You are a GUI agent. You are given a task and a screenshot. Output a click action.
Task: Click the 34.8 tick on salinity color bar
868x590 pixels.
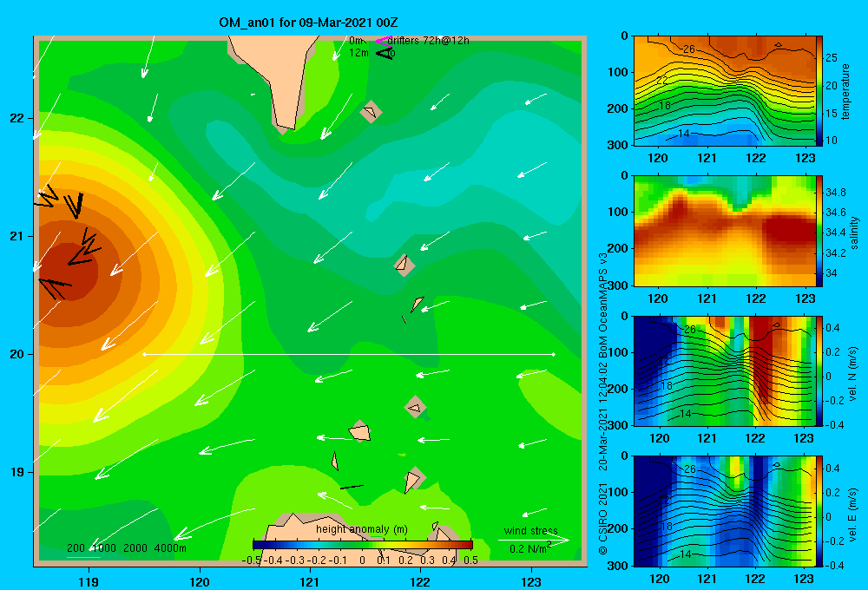(x=835, y=192)
